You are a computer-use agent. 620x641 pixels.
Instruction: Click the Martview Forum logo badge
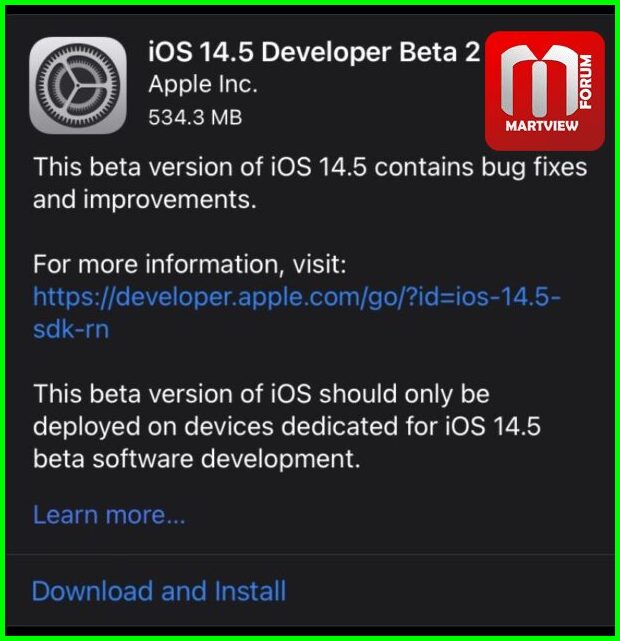click(x=545, y=90)
